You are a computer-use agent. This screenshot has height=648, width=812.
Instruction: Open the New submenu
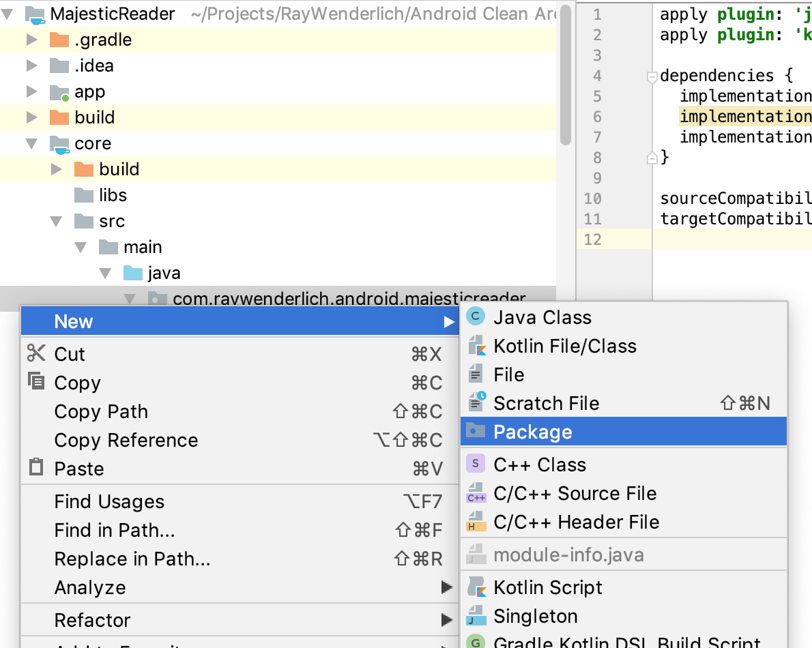[x=240, y=321]
